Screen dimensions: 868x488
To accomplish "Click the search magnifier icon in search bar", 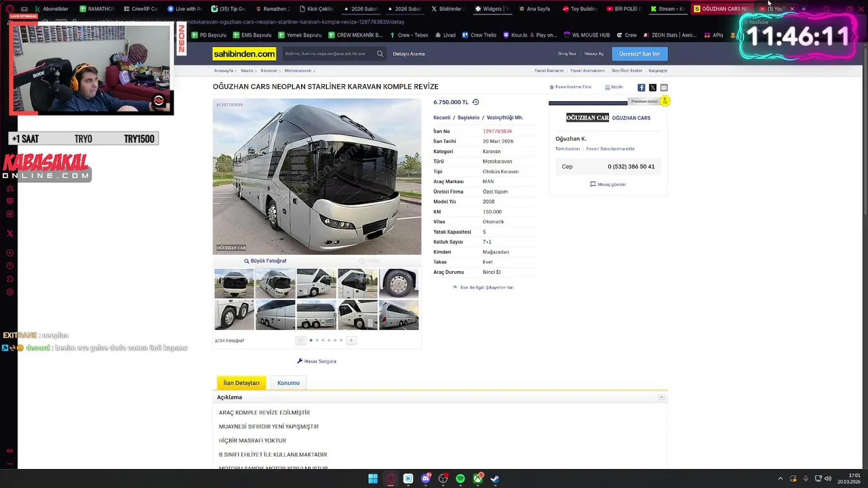I will [x=380, y=54].
